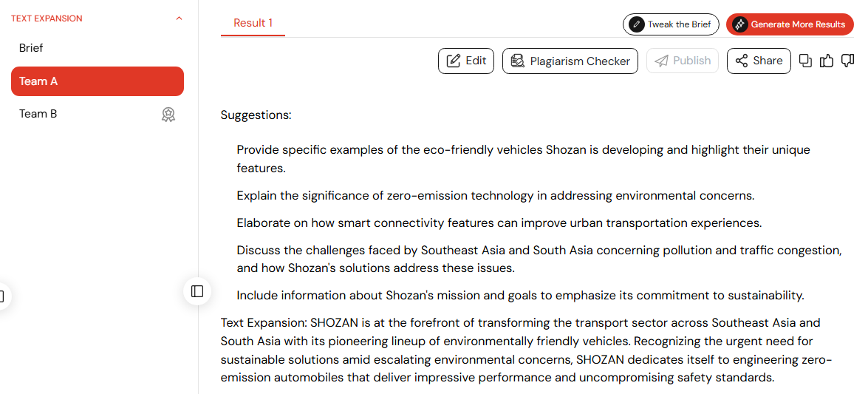The height and width of the screenshot is (394, 868).
Task: Collapse the Text Expansion section chevron
Action: point(179,18)
